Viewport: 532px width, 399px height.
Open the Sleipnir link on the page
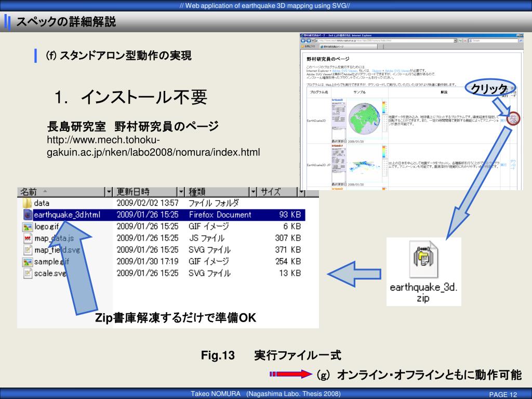pyautogui.click(x=377, y=71)
